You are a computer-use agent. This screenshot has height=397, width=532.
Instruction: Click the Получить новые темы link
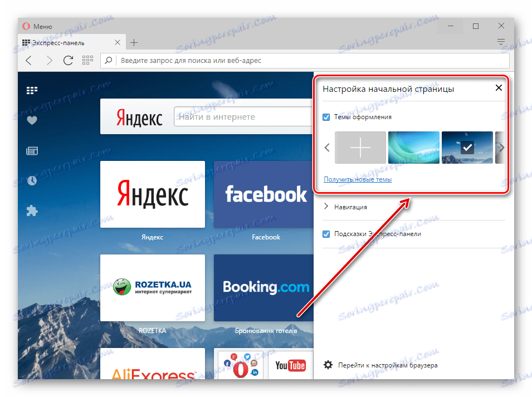[x=358, y=179]
